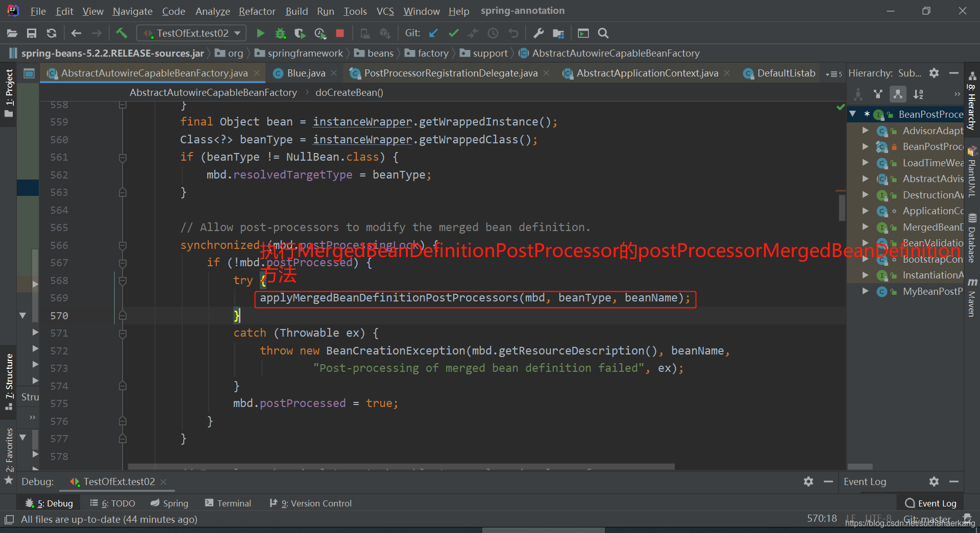This screenshot has width=980, height=533.
Task: Open the VCS menu
Action: (x=385, y=11)
